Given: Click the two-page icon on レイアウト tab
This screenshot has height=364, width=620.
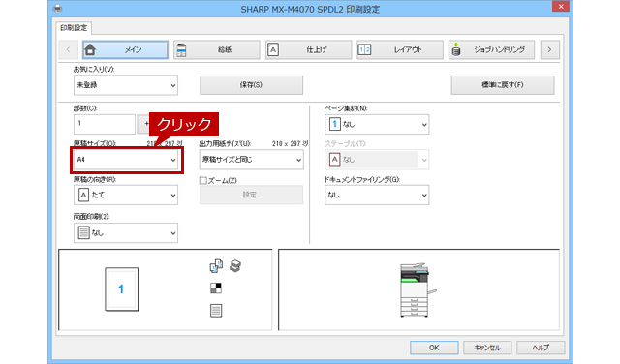Looking at the screenshot, I should pos(364,49).
